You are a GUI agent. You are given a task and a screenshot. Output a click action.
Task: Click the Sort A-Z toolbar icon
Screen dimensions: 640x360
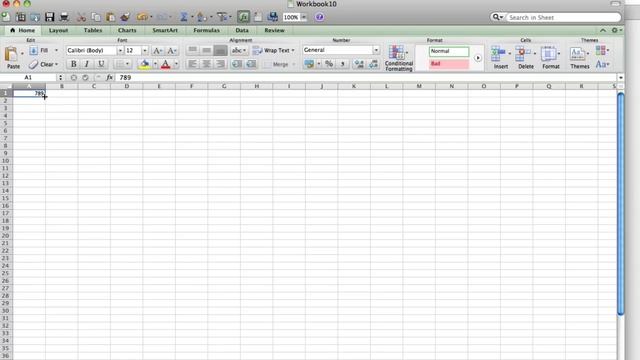[201, 17]
